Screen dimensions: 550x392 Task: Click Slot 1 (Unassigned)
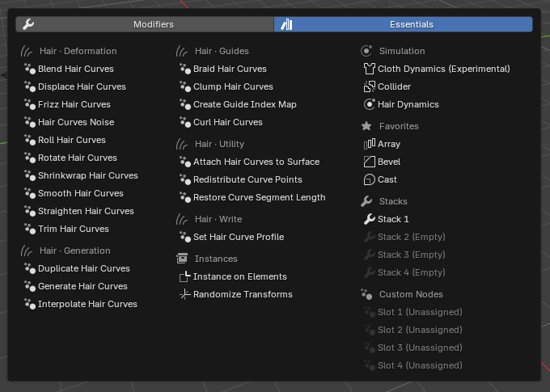[420, 312]
